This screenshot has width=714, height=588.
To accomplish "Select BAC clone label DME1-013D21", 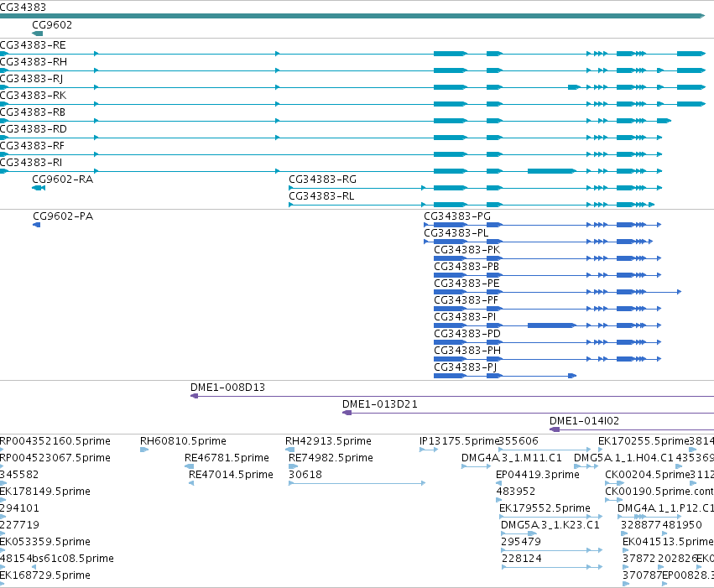I will tap(380, 404).
